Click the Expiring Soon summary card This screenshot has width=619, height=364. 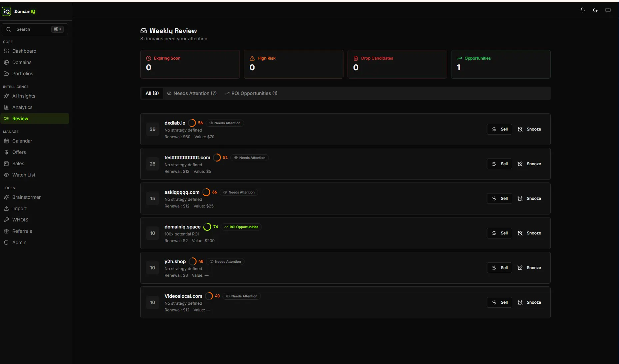pos(190,64)
